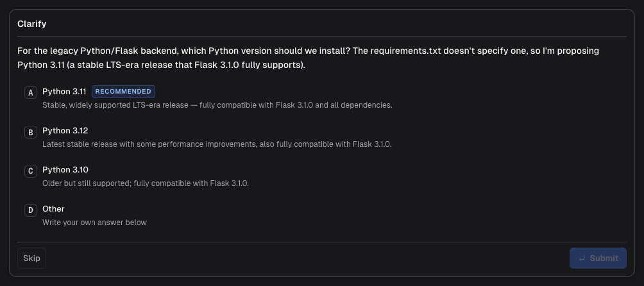Click the RECOMMENDED badge

(123, 92)
